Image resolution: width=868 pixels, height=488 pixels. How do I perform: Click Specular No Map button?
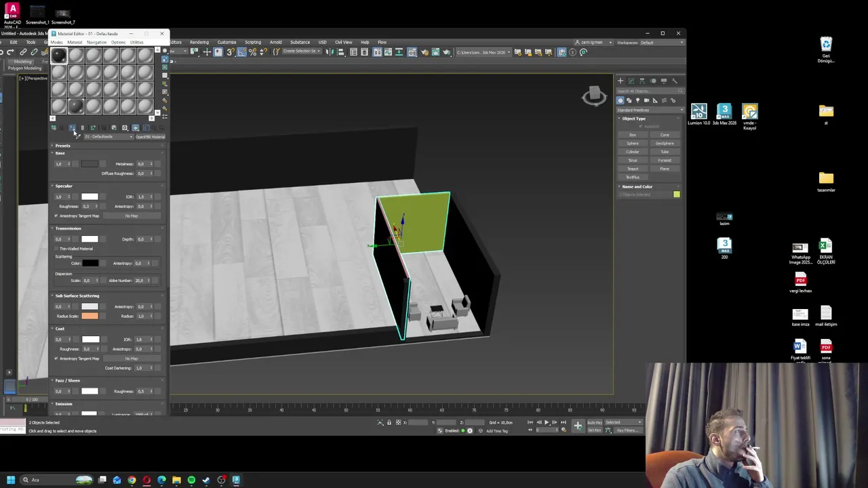(132, 216)
